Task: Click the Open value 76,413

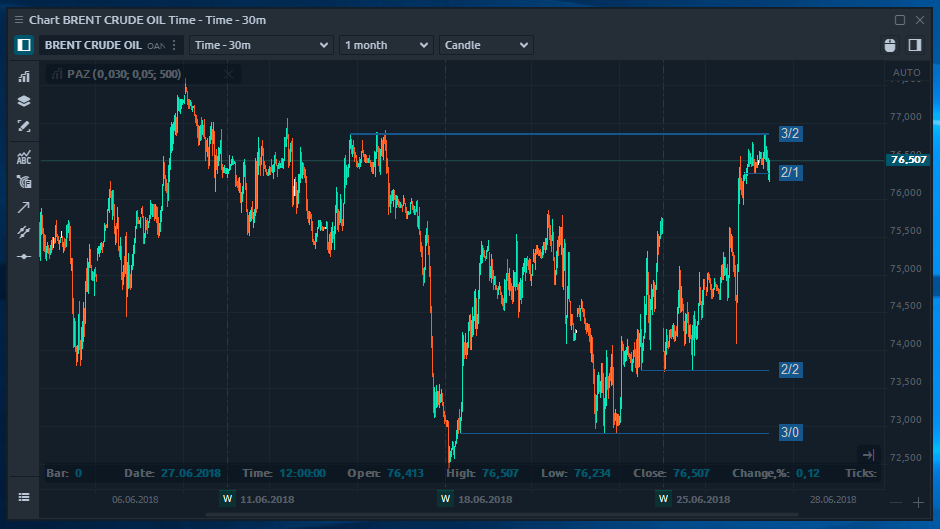Action: click(x=405, y=473)
